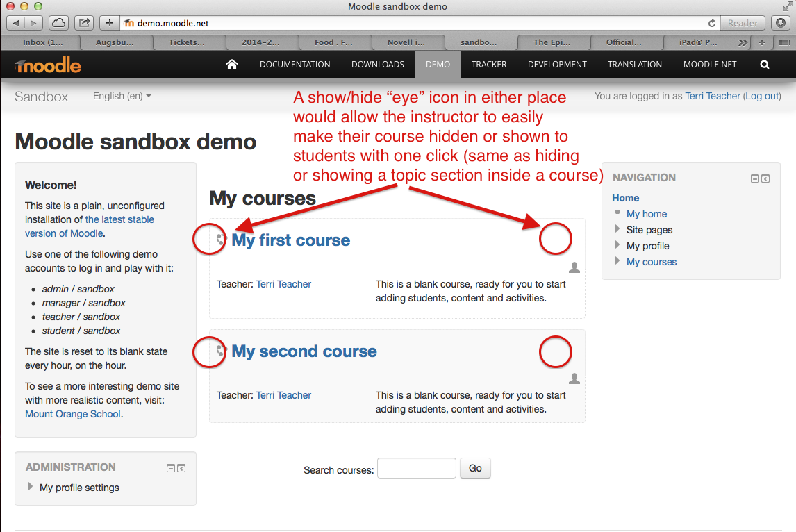The image size is (796, 532).
Task: Click course icon beside My second course
Action: coord(221,351)
